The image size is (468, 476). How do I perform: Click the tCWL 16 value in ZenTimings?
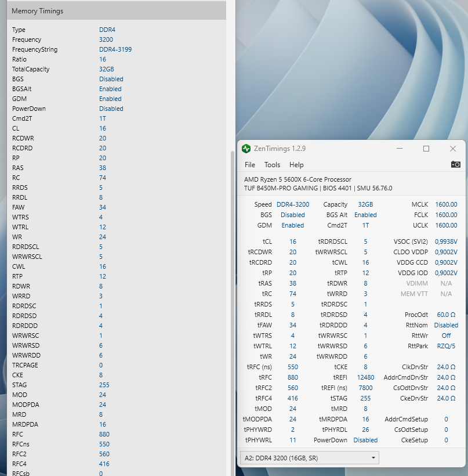click(365, 262)
